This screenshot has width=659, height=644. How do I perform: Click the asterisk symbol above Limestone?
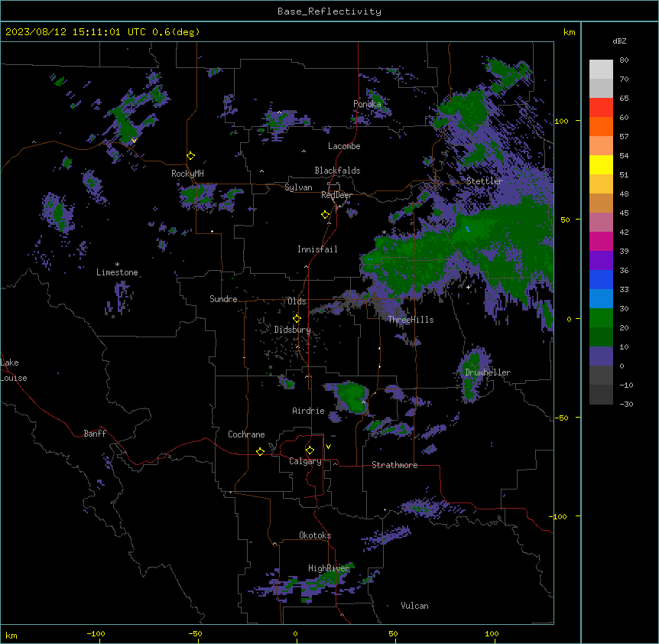click(117, 265)
